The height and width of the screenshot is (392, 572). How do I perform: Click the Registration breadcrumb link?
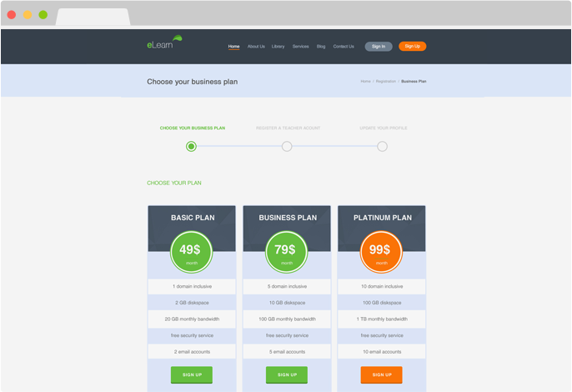click(385, 82)
